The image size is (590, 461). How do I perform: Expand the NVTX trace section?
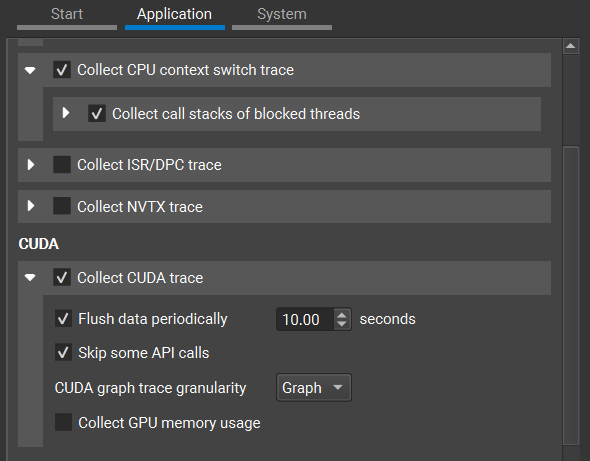[x=31, y=206]
